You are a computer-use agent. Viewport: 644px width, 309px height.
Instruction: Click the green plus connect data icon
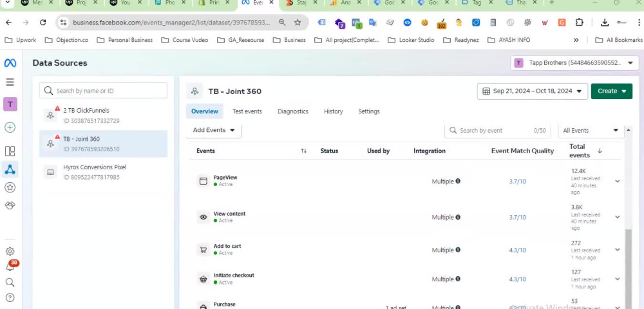click(10, 127)
